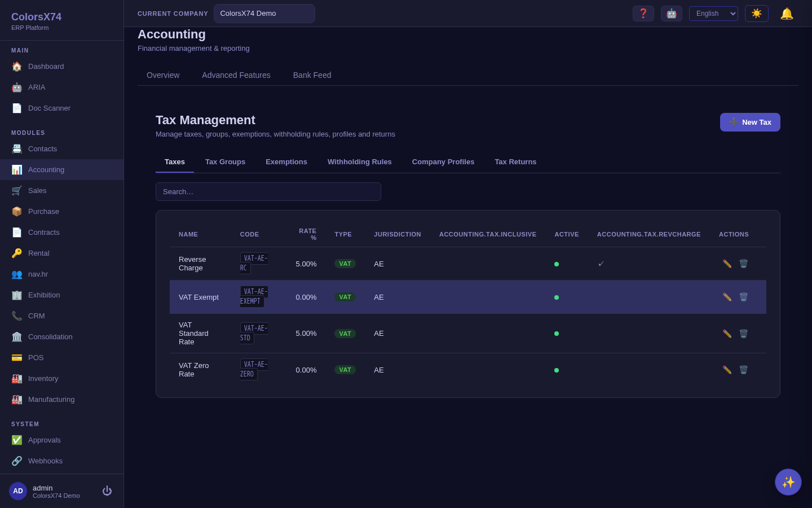Toggle light theme with sun button

pos(757,14)
